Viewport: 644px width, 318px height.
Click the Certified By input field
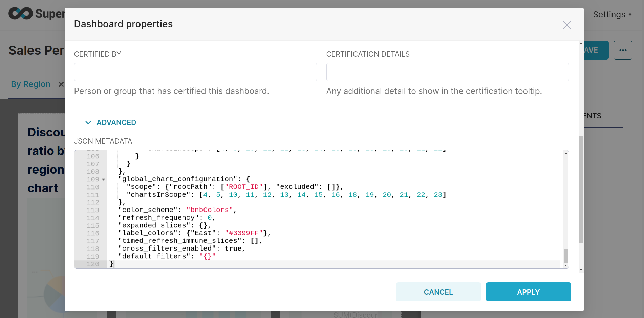[x=195, y=72]
